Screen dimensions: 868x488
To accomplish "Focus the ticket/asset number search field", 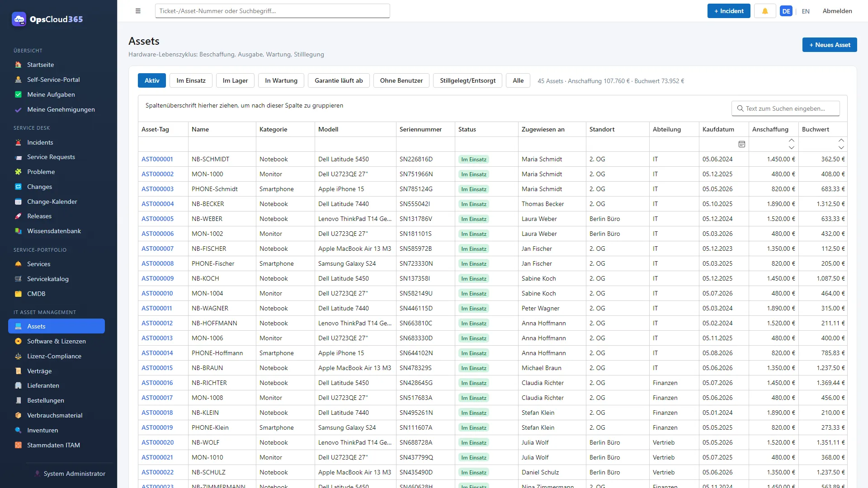I will pos(272,11).
